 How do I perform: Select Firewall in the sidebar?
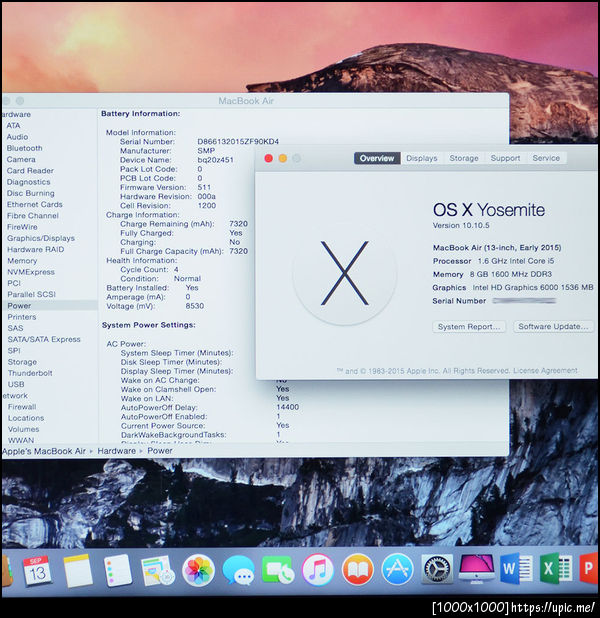[x=22, y=407]
